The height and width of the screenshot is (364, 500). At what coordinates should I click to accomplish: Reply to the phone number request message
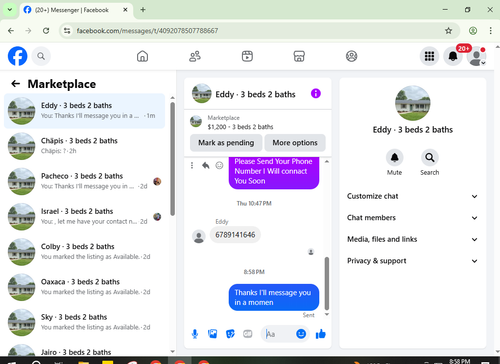coord(206,165)
